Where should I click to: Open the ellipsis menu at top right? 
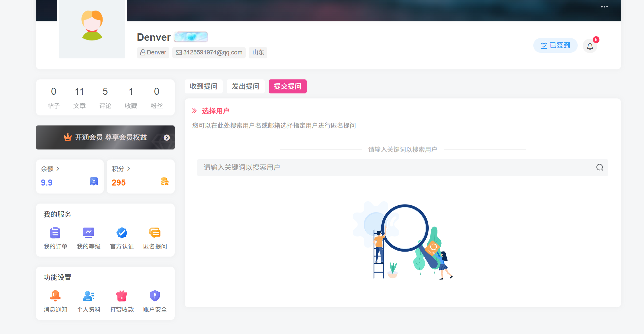click(x=604, y=7)
